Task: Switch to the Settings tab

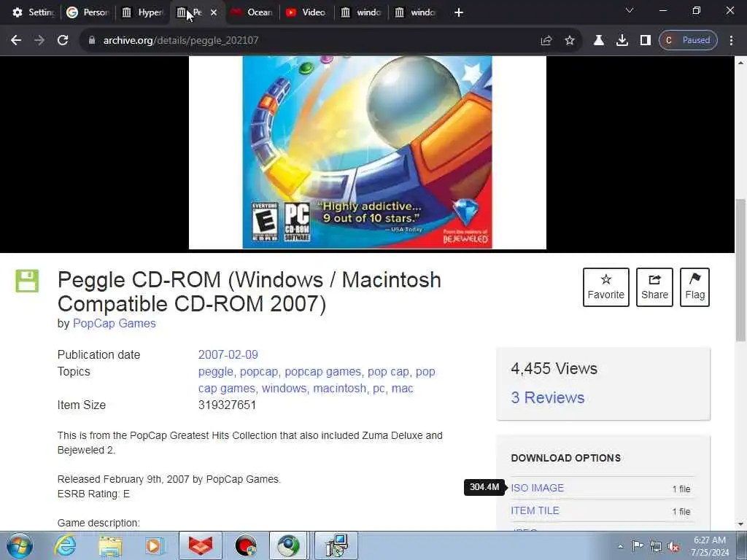Action: coord(34,12)
